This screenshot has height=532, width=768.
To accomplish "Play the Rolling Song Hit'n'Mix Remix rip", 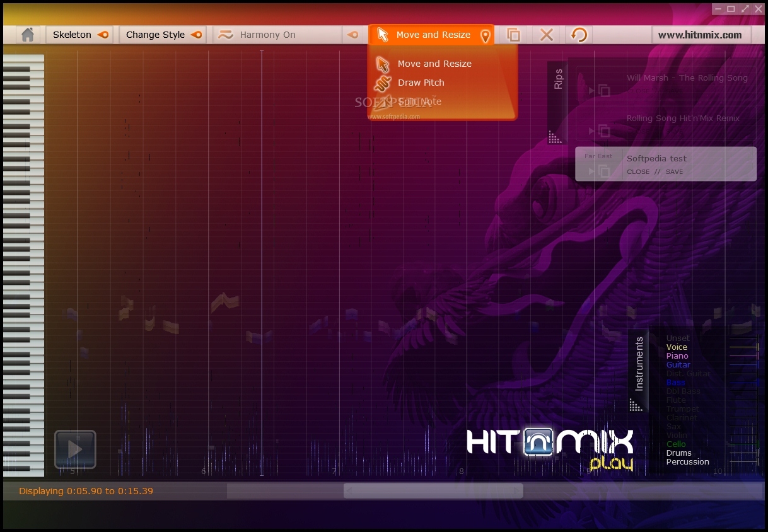I will point(591,131).
